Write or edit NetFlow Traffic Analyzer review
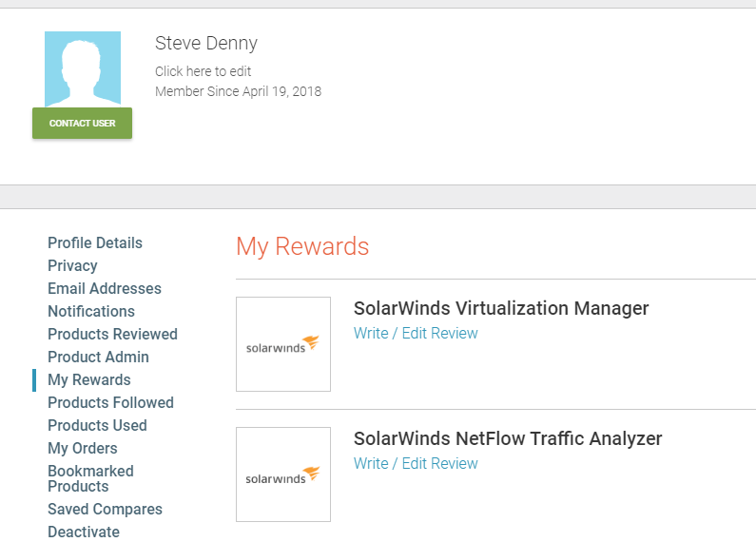 [416, 464]
